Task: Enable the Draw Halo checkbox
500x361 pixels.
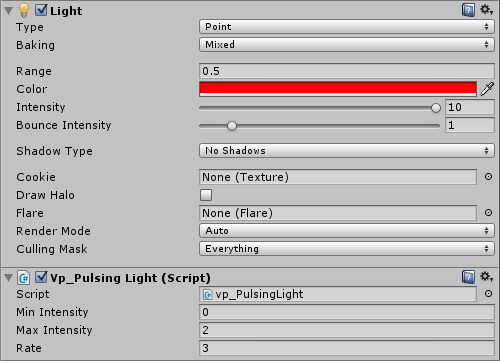Action: coord(206,195)
